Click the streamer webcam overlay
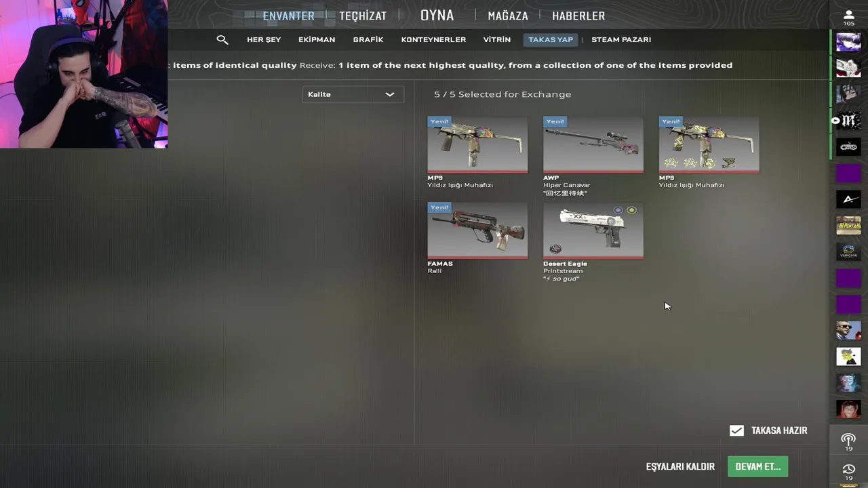This screenshot has height=488, width=868. coord(83,74)
